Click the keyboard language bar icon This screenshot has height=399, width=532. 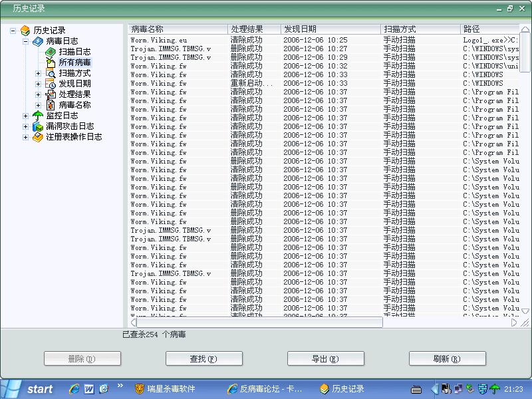click(416, 390)
